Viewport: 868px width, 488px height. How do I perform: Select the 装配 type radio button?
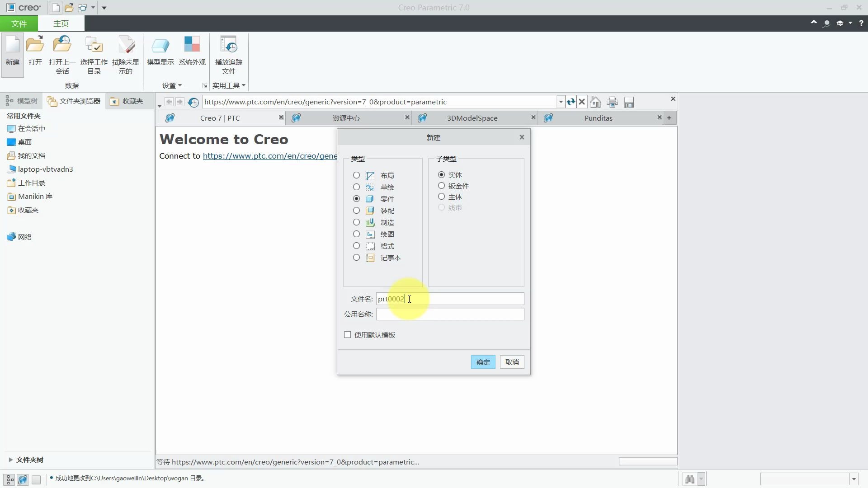356,211
